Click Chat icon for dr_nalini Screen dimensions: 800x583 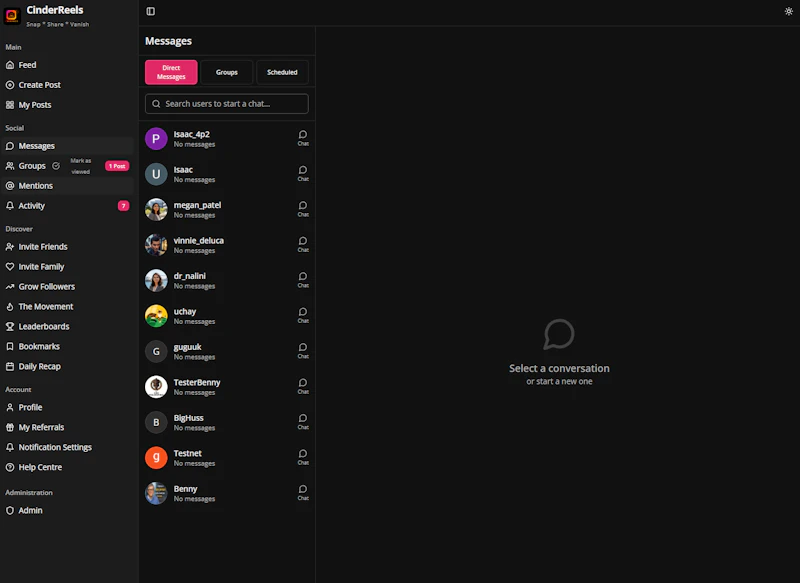303,280
